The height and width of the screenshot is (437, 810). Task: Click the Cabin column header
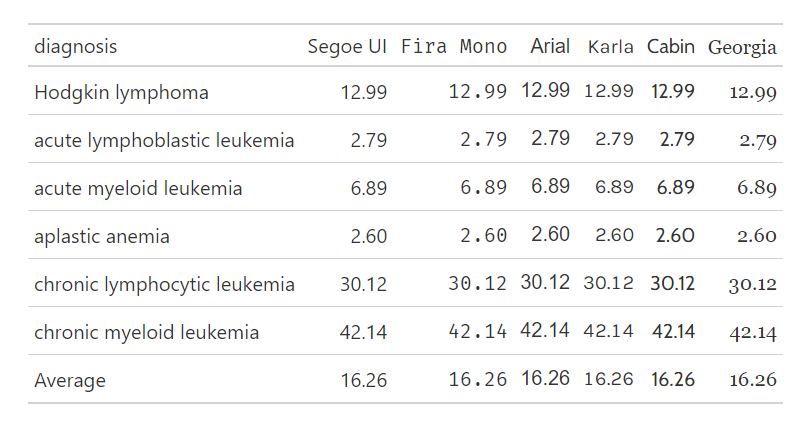(x=671, y=47)
